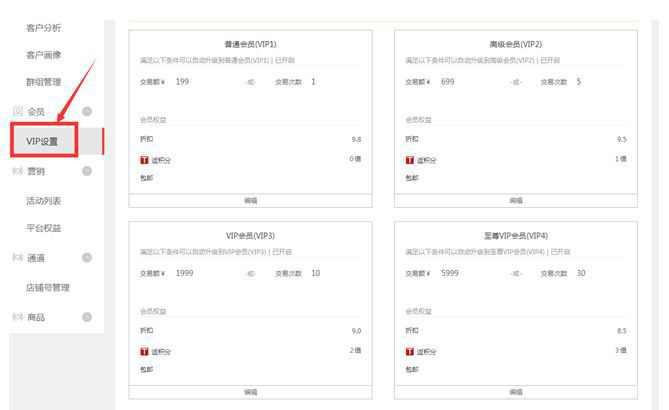Image resolution: width=669 pixels, height=410 pixels.
Task: Click 编辑 button for 普通会员(VIP1)
Action: click(250, 201)
